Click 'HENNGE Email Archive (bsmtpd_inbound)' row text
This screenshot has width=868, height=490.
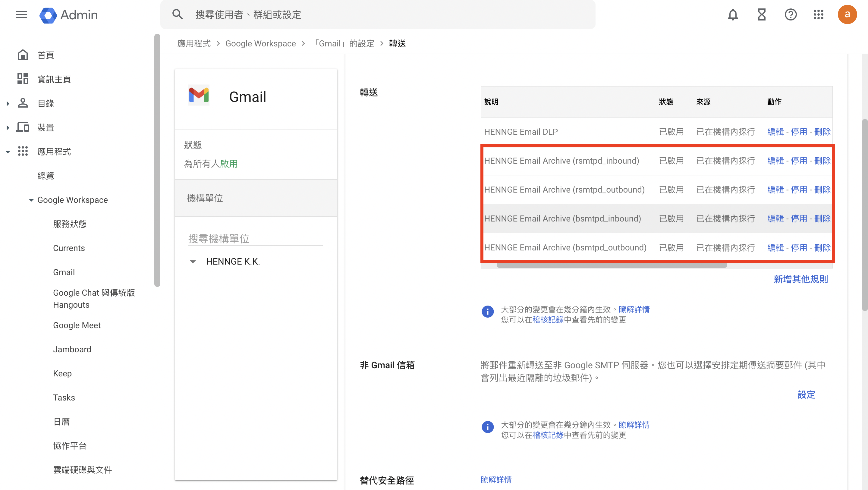(x=562, y=219)
